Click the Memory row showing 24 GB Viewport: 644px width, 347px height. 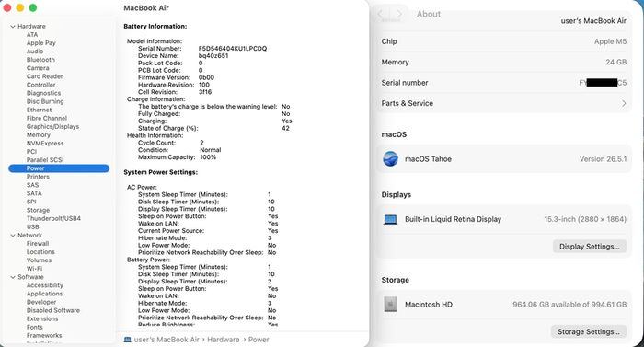[x=504, y=62]
